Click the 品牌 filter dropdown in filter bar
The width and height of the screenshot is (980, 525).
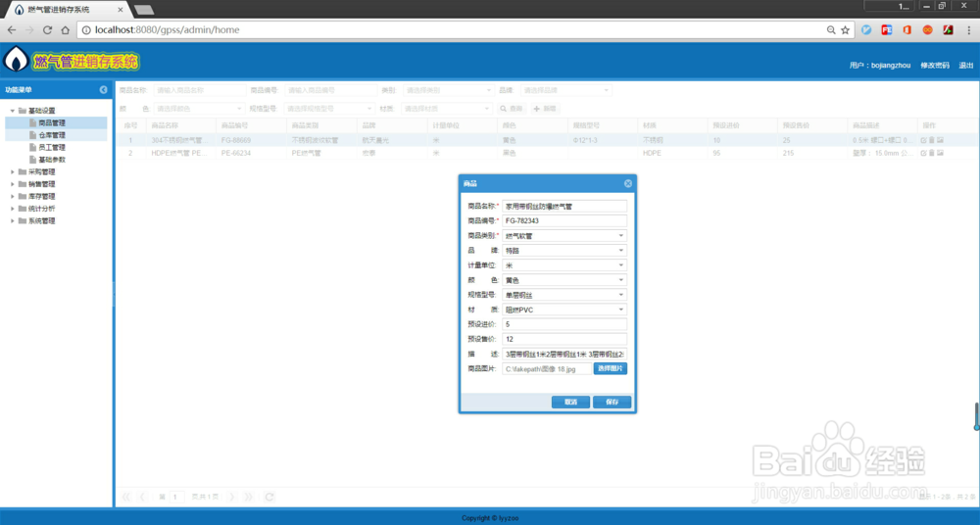point(565,91)
